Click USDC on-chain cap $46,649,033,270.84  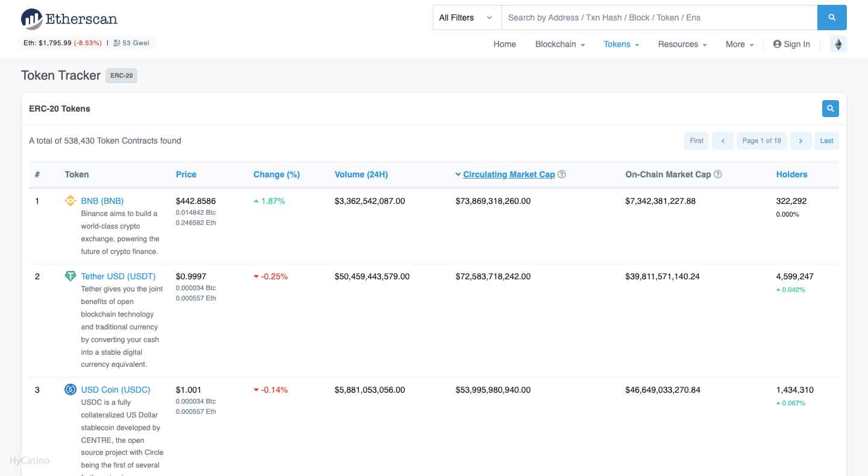coord(663,390)
